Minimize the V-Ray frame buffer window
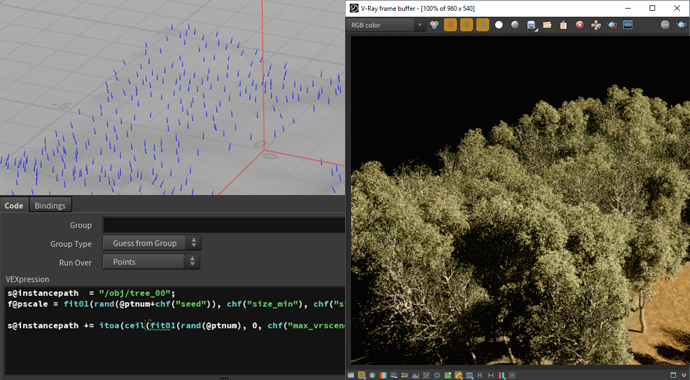Screen dimensions: 690x380 628,8
